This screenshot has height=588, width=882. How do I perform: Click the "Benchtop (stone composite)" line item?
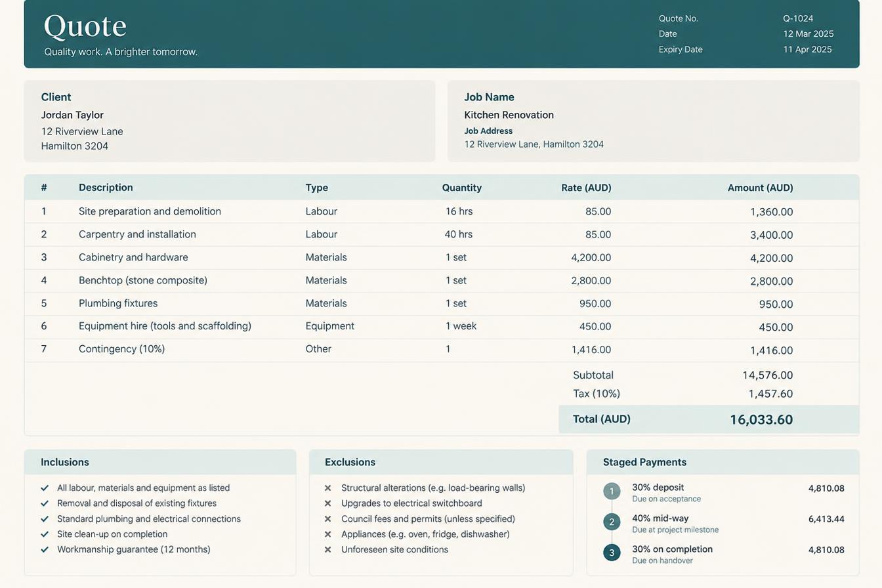tap(143, 280)
